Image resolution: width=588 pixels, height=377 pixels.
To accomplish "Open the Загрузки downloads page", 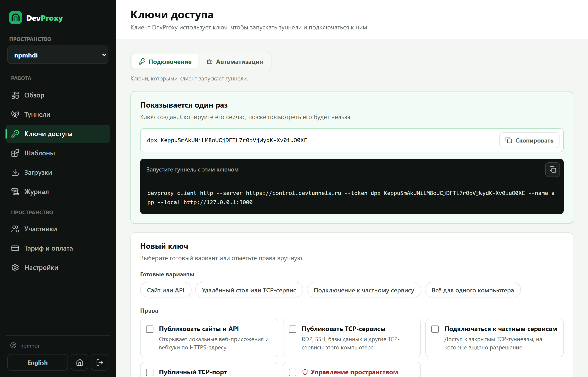I will point(58,173).
